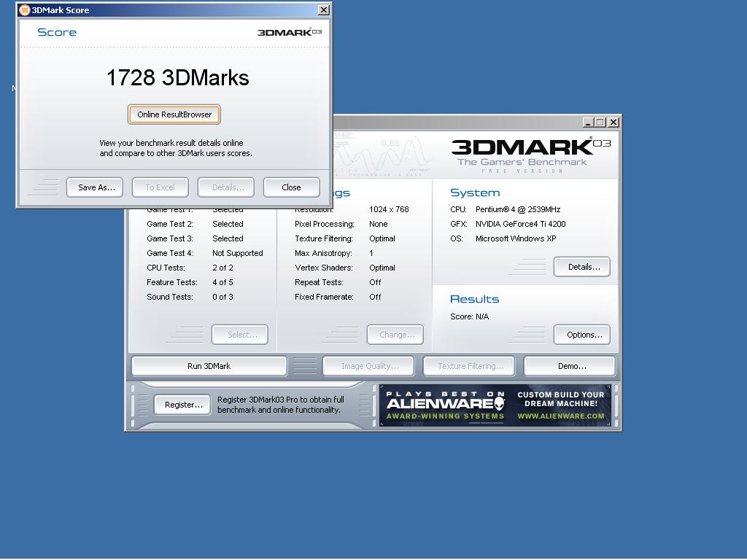Close 3DMark Score window via X
This screenshot has width=747, height=560.
click(x=323, y=9)
